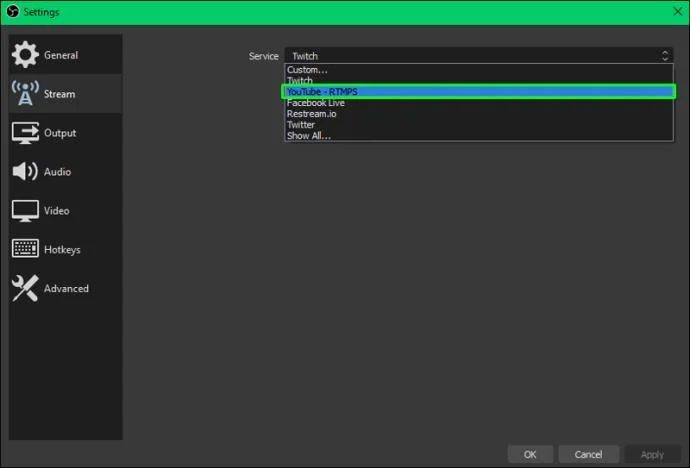Image resolution: width=690 pixels, height=468 pixels.
Task: Open the General settings tab
Action: click(x=66, y=55)
